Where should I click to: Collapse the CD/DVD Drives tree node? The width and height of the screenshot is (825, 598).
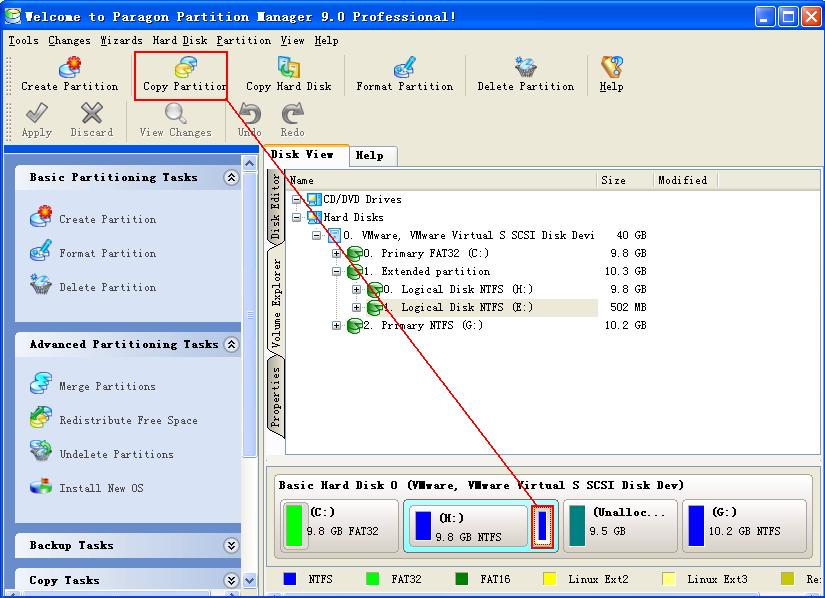tap(297, 199)
